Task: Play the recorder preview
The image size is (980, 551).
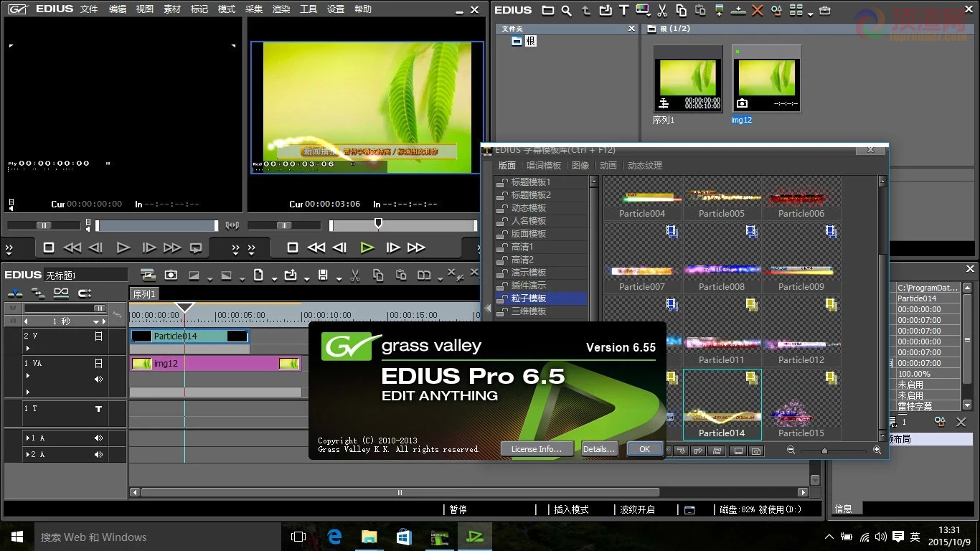Action: point(367,248)
